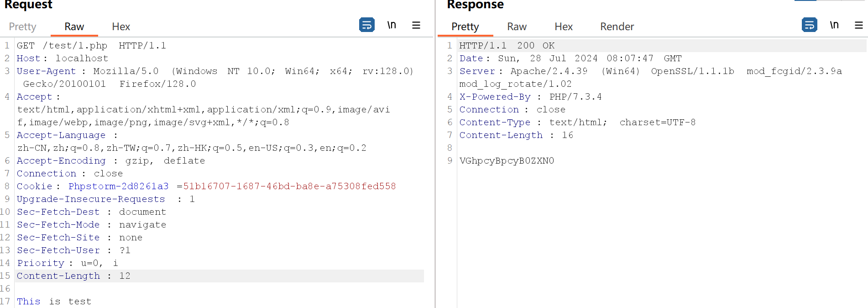The image size is (868, 308).
Task: Open the Request Hex tab
Action: point(121,27)
